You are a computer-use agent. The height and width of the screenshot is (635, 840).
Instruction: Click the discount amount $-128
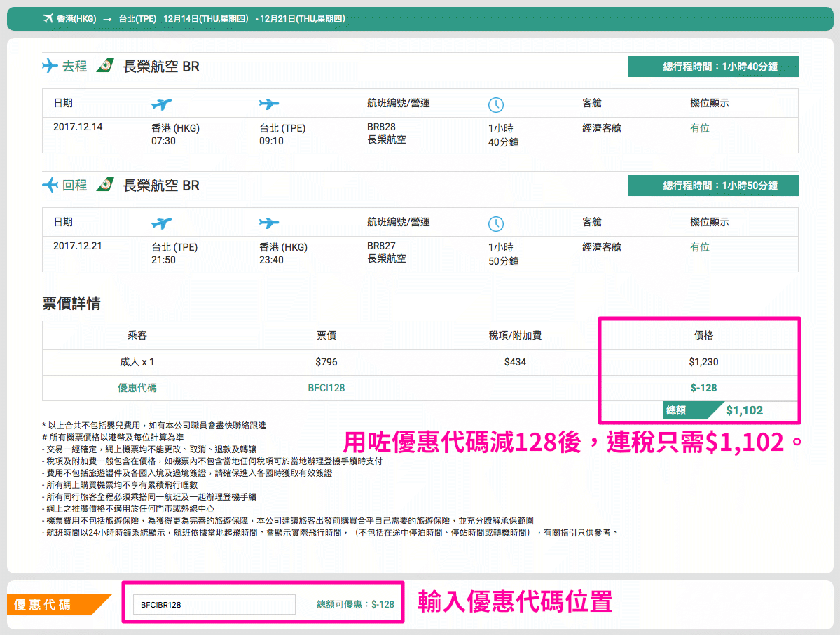(x=703, y=388)
